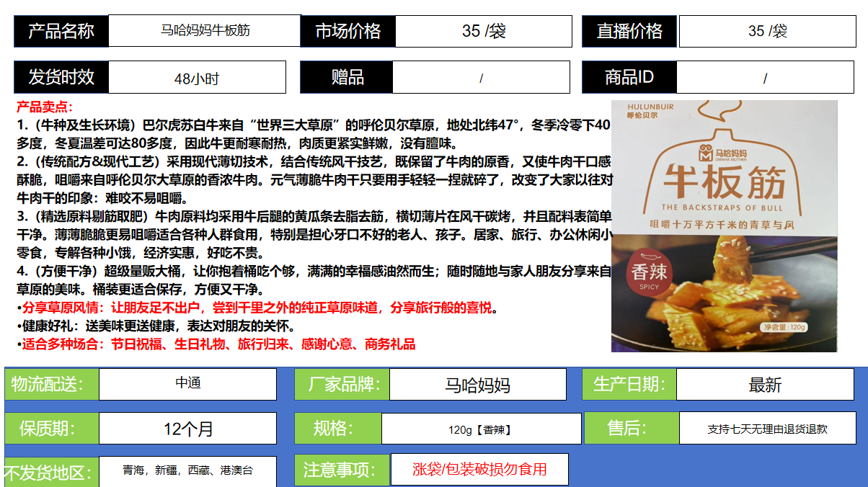Click the red 产品卖点 heading
This screenshot has width=868, height=487.
point(45,107)
